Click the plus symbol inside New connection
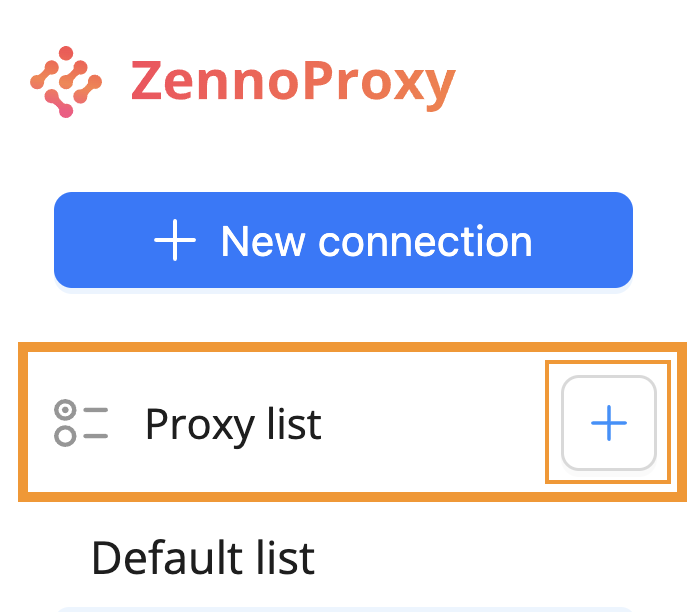This screenshot has height=612, width=692. pyautogui.click(x=176, y=241)
